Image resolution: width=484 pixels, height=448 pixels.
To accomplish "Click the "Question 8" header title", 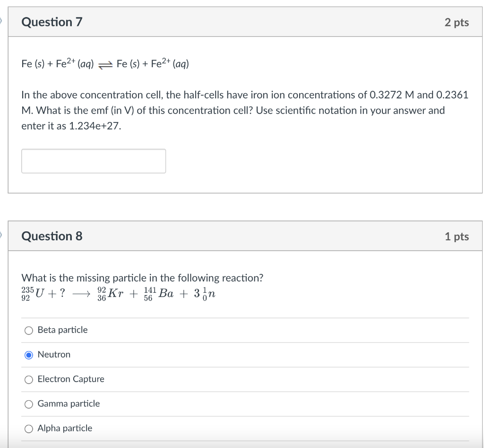I will pyautogui.click(x=52, y=236).
